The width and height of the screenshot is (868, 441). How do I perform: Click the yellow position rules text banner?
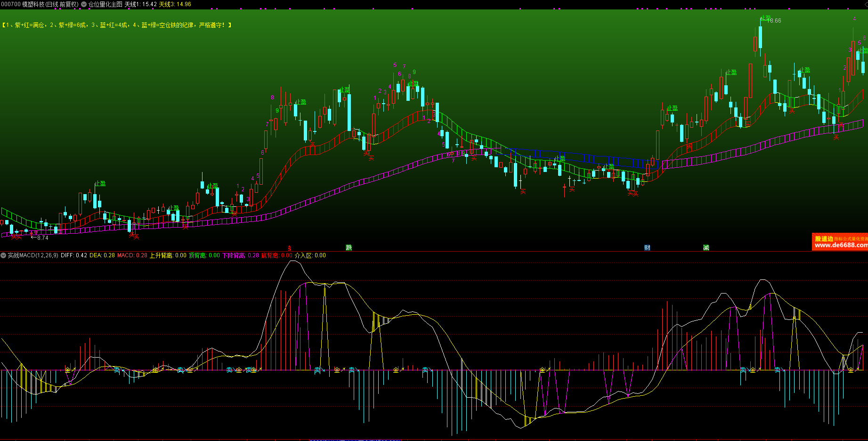pos(117,25)
